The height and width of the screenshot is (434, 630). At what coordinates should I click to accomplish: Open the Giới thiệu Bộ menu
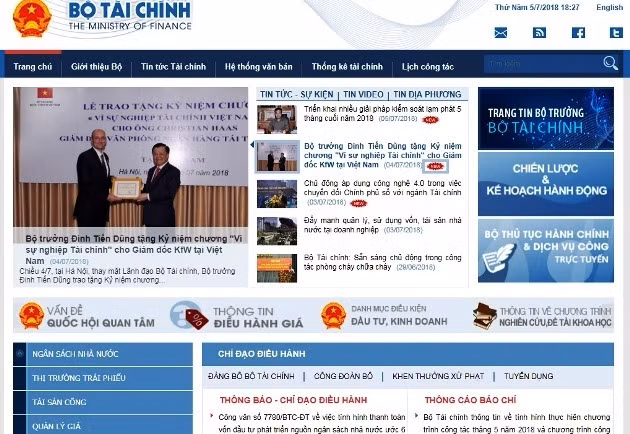(x=96, y=66)
